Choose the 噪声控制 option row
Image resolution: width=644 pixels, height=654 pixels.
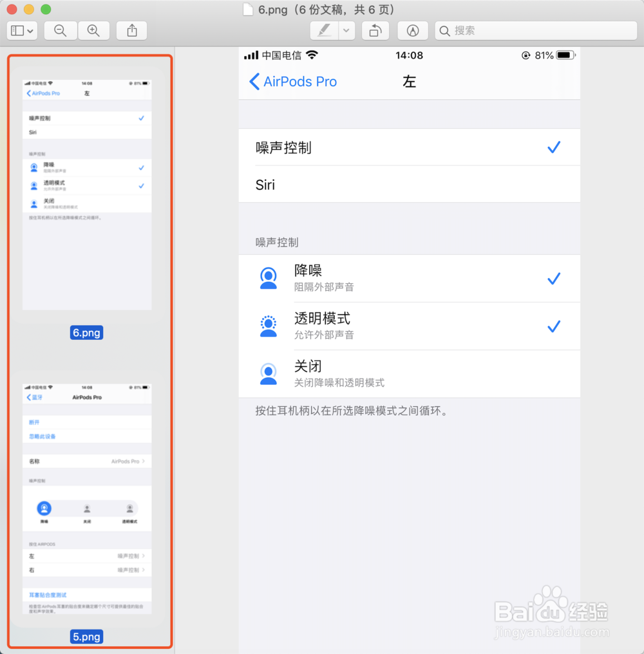(410, 147)
